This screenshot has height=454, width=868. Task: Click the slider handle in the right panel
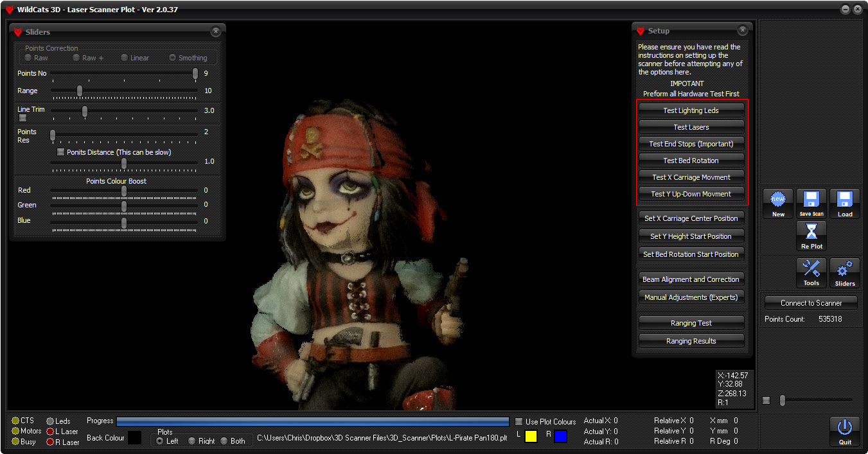(x=782, y=400)
